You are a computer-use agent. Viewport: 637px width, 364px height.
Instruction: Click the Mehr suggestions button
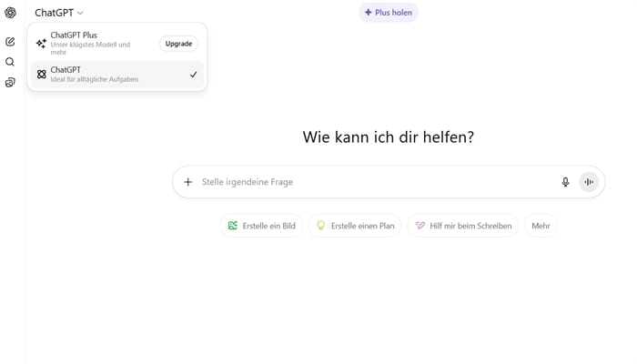coord(541,226)
